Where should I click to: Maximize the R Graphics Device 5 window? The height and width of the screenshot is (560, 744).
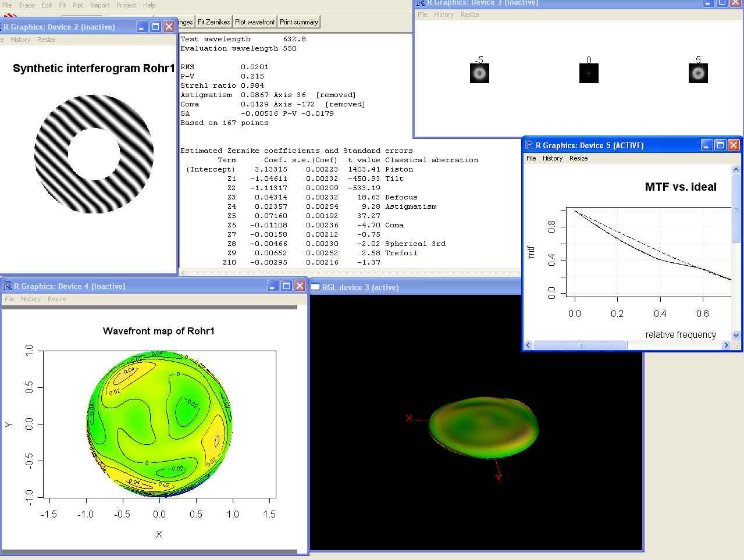point(720,145)
